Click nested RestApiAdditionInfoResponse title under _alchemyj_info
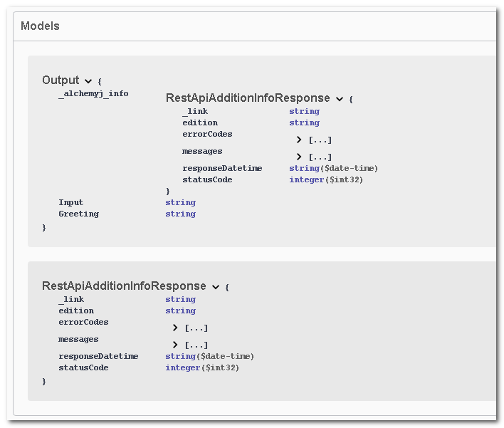Image resolution: width=504 pixels, height=428 pixels. click(248, 98)
